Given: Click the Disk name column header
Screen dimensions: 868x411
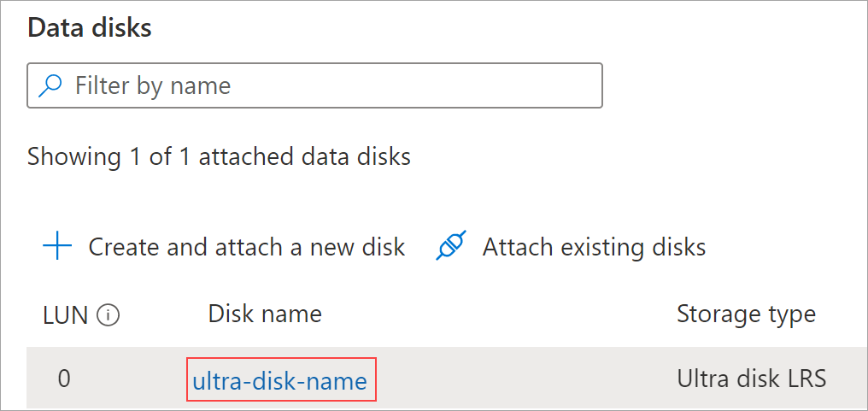Looking at the screenshot, I should click(x=265, y=314).
